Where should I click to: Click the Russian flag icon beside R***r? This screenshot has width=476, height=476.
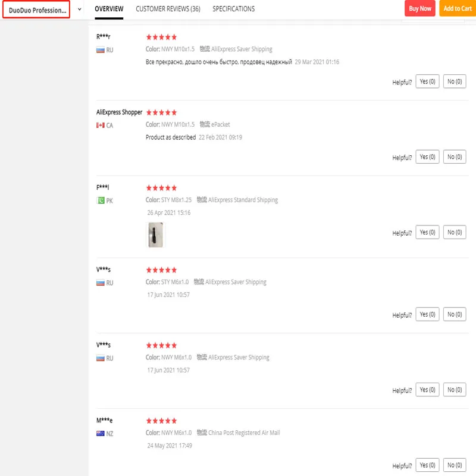(101, 50)
